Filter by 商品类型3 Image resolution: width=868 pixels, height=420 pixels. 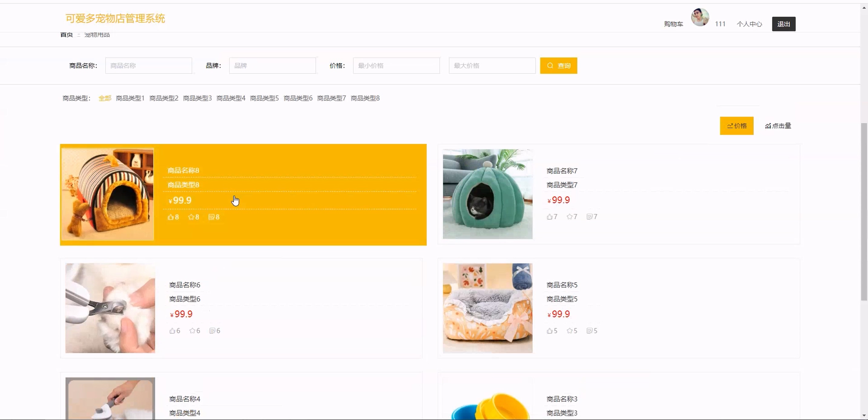(x=197, y=98)
